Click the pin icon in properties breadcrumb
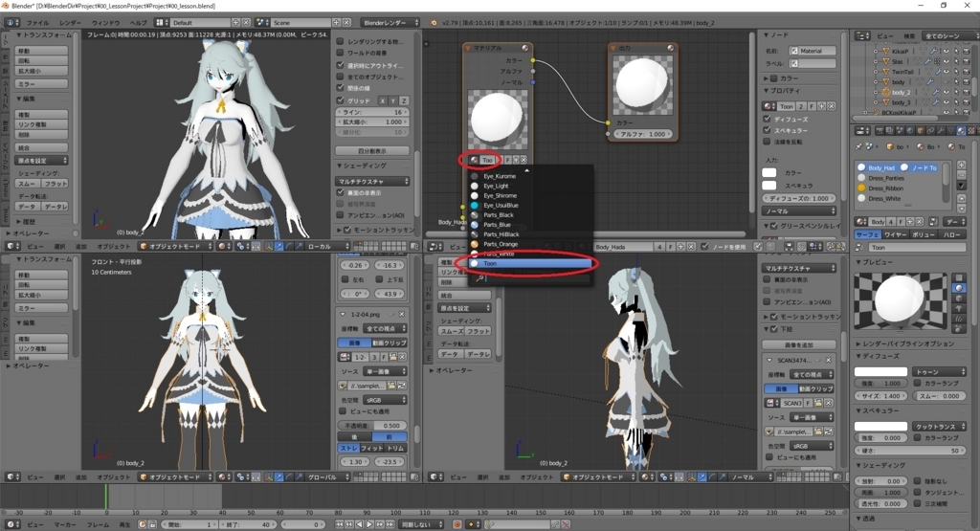Viewport: 980px width, 531px height. click(859, 146)
